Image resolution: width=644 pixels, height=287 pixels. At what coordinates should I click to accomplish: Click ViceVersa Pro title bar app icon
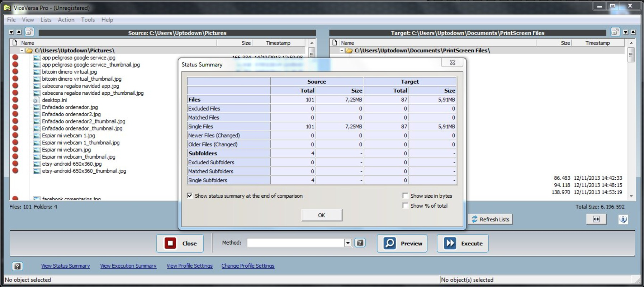pyautogui.click(x=7, y=8)
